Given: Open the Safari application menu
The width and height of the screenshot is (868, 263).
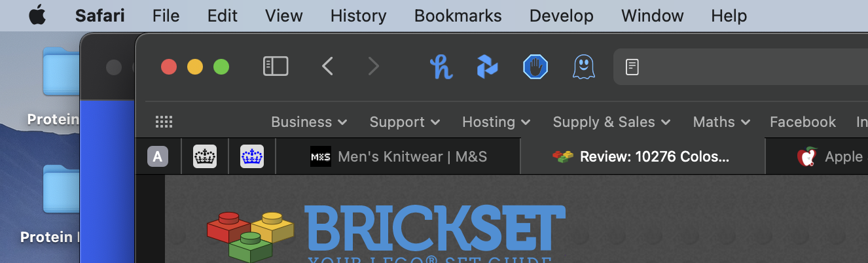Looking at the screenshot, I should 99,16.
